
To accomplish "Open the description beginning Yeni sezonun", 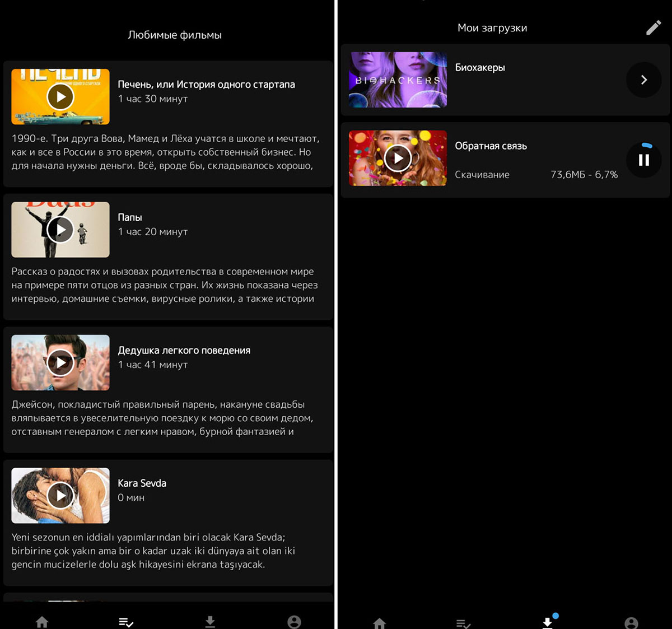I will click(x=153, y=551).
